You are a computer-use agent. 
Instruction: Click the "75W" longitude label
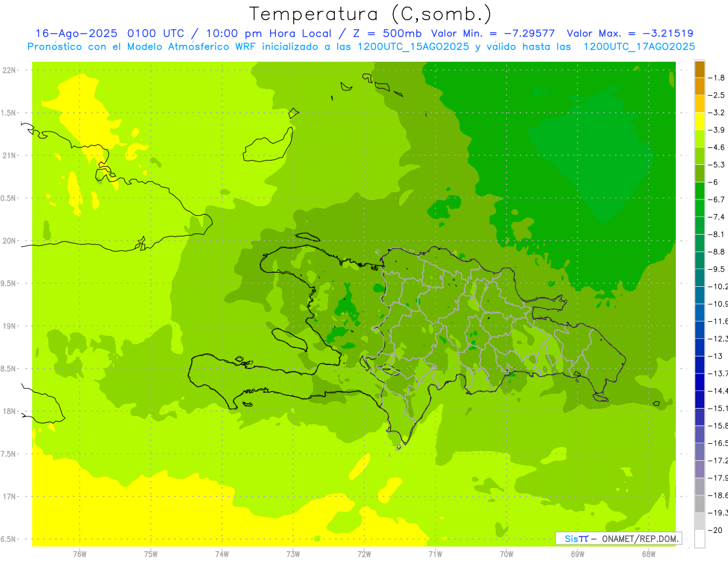(x=150, y=554)
